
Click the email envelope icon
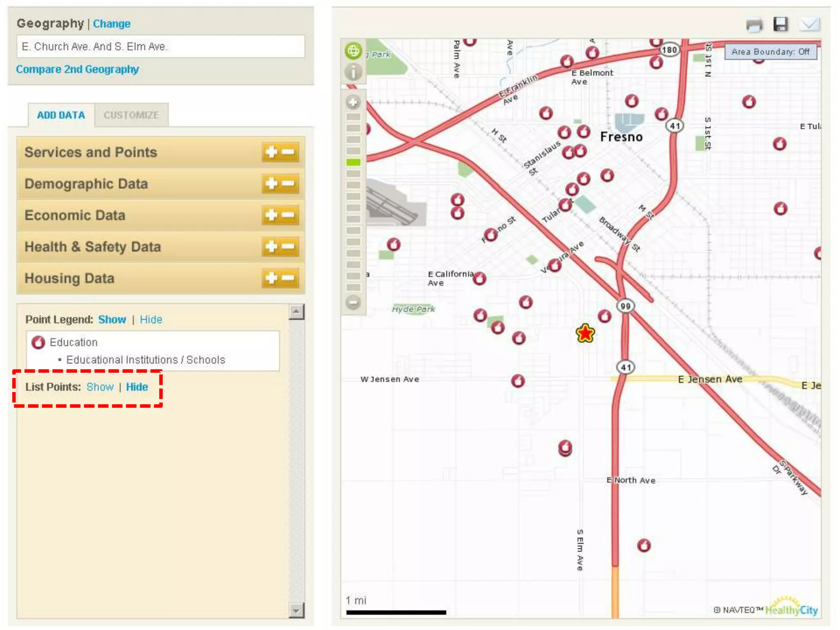pyautogui.click(x=809, y=25)
